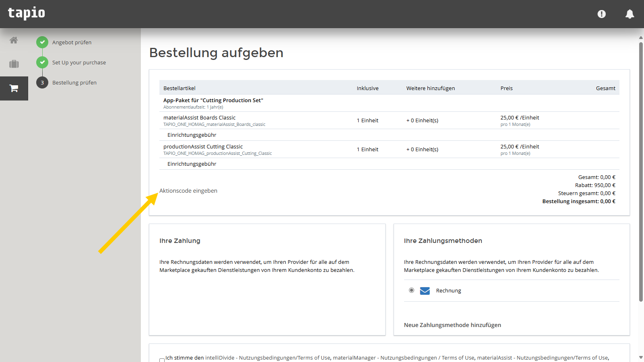Go to Angebot prüfen step
The height and width of the screenshot is (362, 644).
click(x=72, y=42)
